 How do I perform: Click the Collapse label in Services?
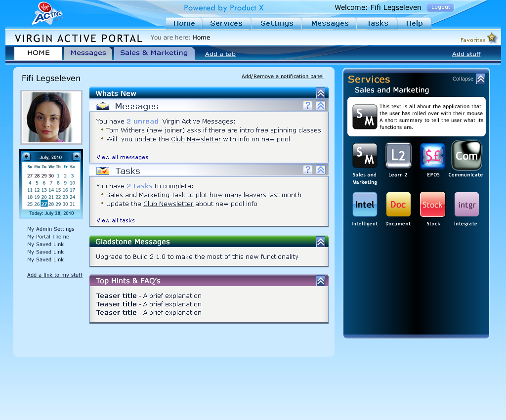coord(463,79)
